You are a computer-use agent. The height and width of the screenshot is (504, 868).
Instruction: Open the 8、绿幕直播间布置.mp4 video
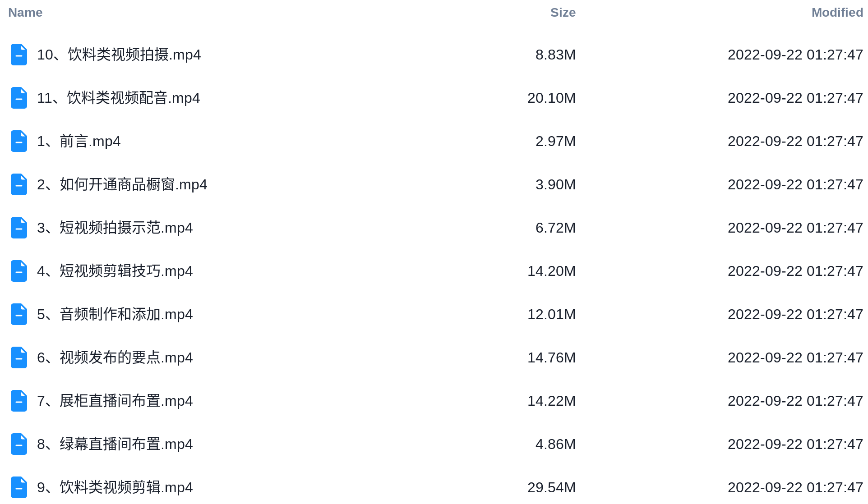(x=115, y=444)
